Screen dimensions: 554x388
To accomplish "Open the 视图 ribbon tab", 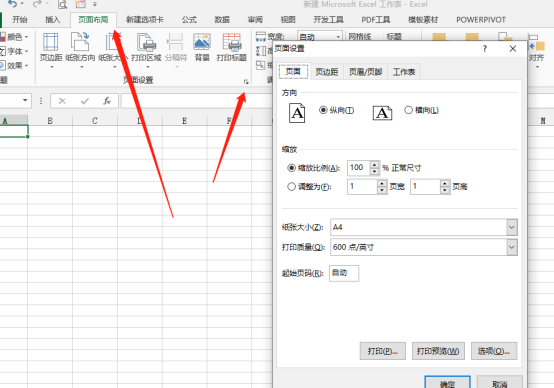I will [288, 20].
